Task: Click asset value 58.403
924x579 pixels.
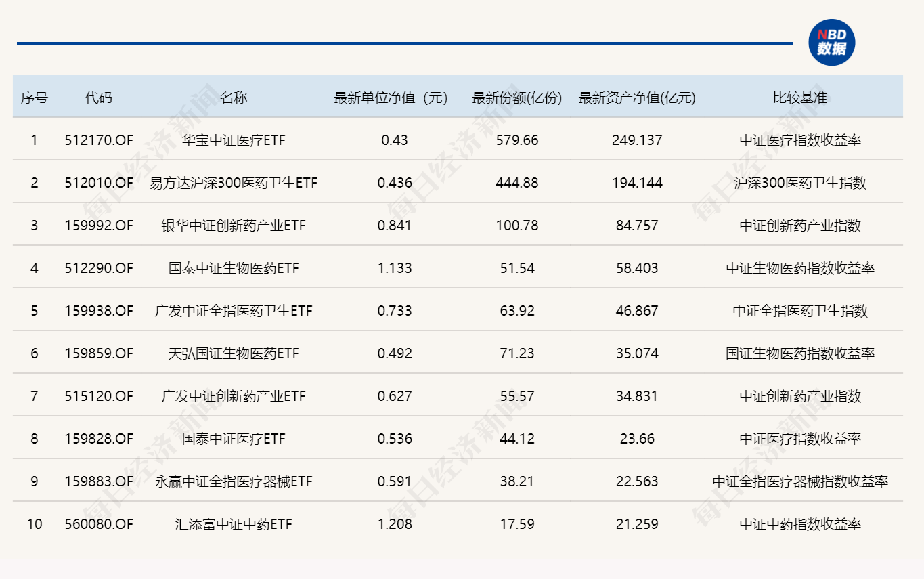Action: coord(637,268)
